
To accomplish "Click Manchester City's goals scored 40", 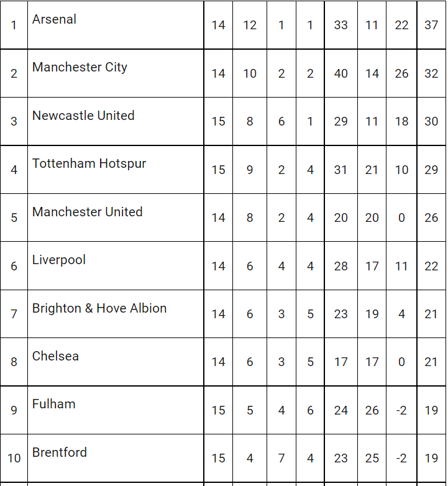I will 341,73.
